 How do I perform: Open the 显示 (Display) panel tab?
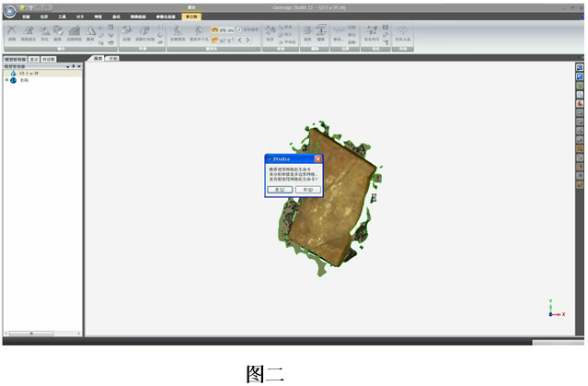point(34,59)
